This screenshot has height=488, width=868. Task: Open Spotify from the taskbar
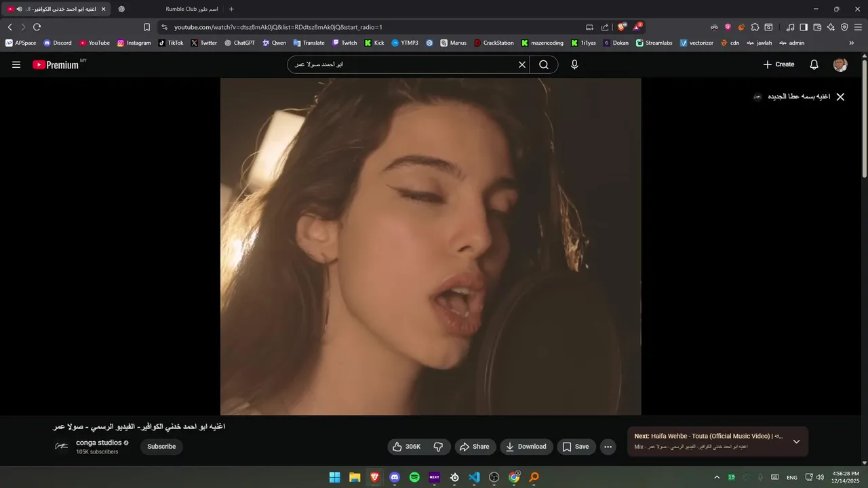pyautogui.click(x=414, y=477)
